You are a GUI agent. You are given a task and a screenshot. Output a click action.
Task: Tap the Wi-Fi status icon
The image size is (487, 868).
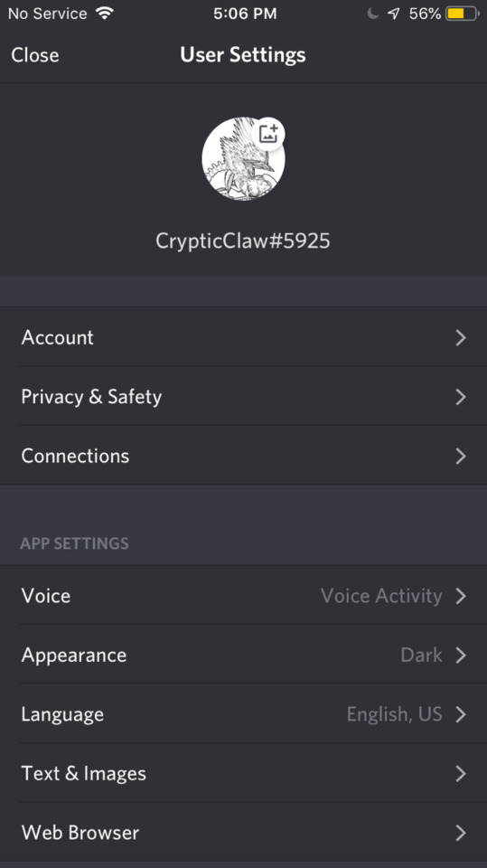tap(104, 14)
